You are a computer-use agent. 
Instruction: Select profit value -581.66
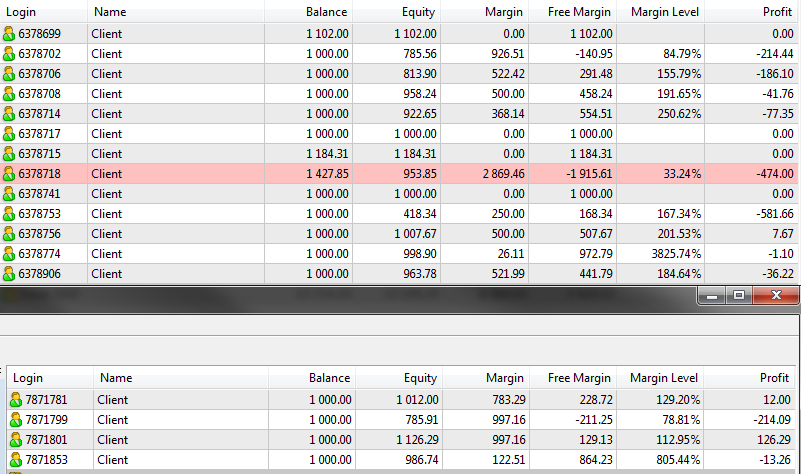tap(775, 214)
